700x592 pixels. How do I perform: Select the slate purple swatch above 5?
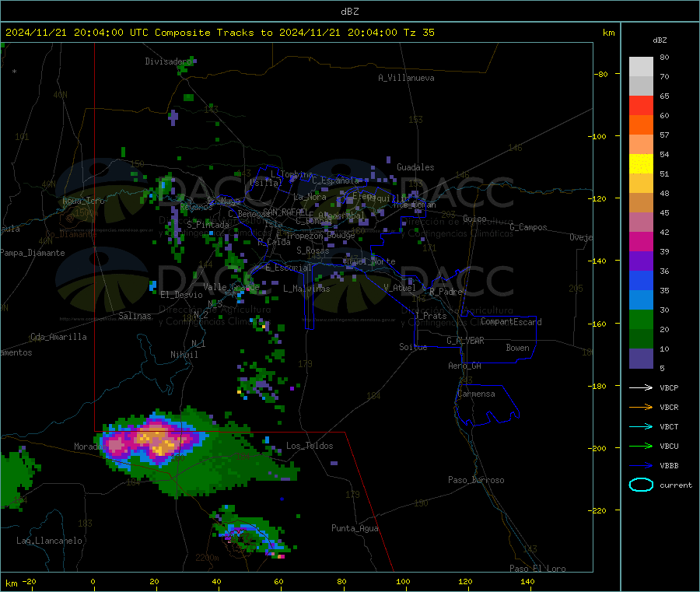[641, 359]
